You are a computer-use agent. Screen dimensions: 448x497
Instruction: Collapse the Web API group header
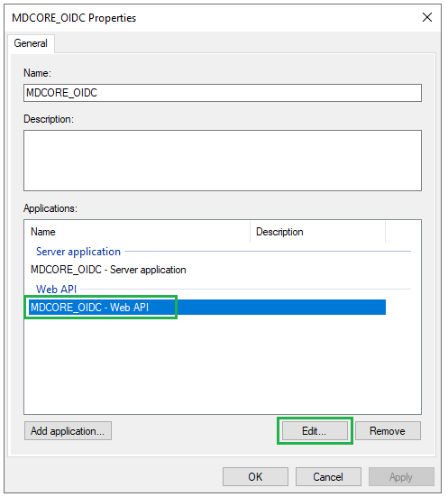pos(57,289)
